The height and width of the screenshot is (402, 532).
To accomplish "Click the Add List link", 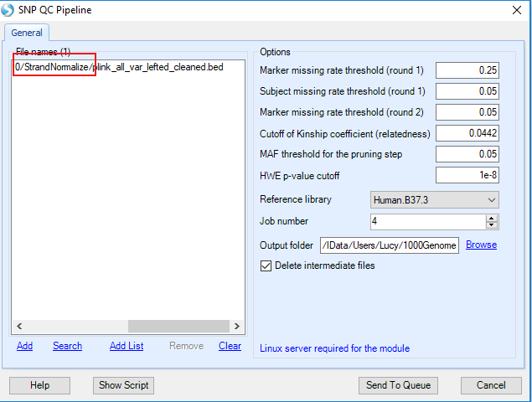I will [x=127, y=346].
